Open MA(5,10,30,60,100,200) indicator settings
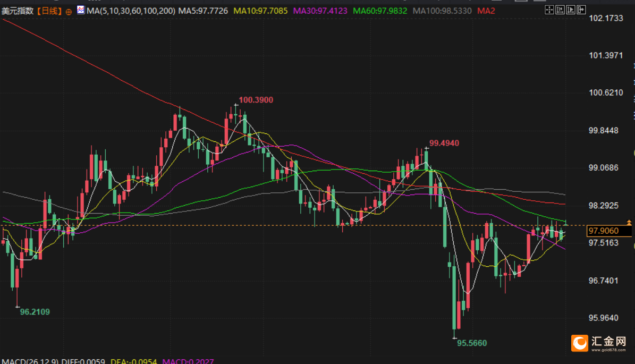 coord(131,11)
